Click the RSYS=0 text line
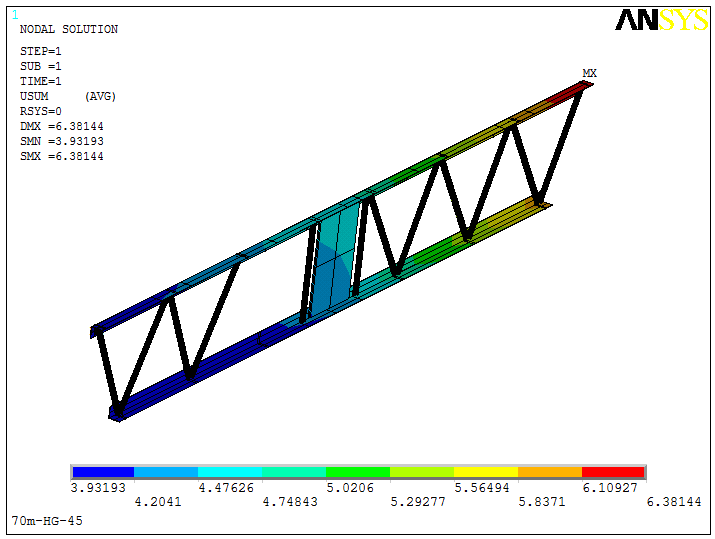The image size is (715, 539). click(x=41, y=111)
